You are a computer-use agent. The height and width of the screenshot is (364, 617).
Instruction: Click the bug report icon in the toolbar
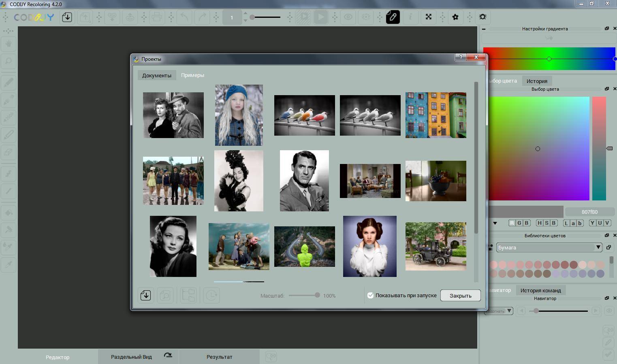tap(482, 17)
